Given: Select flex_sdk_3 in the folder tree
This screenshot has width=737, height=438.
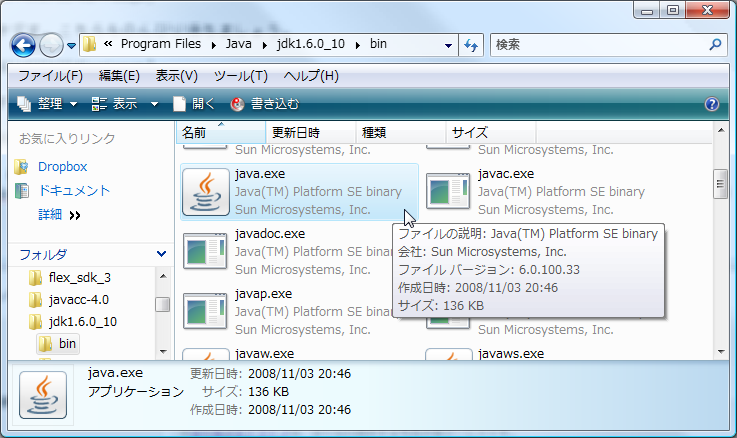Looking at the screenshot, I should (x=79, y=278).
